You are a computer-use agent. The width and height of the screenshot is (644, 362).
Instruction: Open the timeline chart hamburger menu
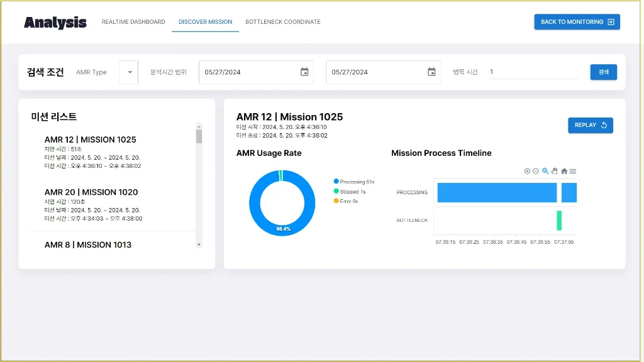(573, 171)
